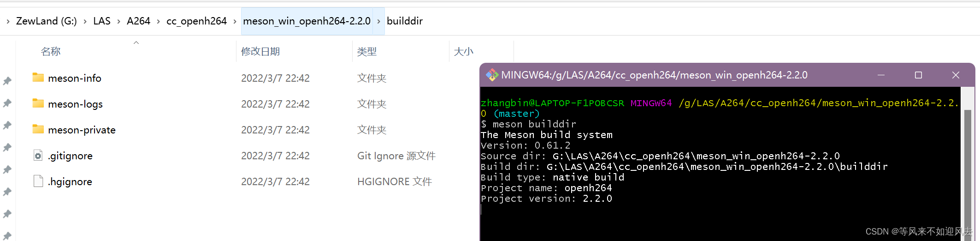Close the MINGW64 terminal window

pos(956,75)
